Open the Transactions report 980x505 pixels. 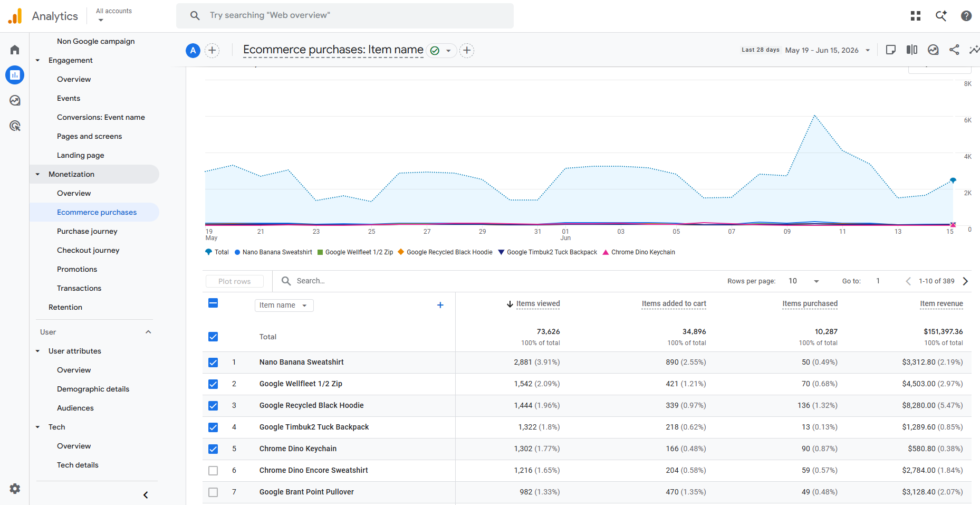click(x=79, y=288)
